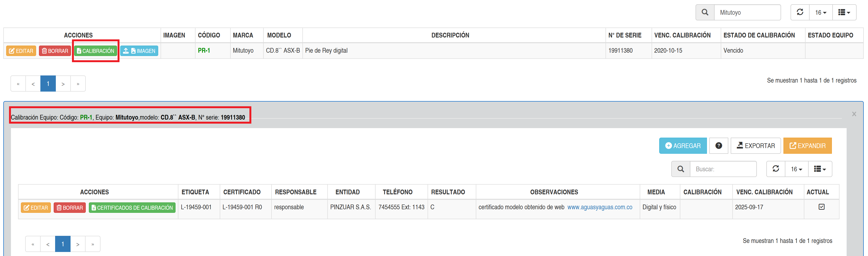Click the search magnifier icon beside Mitutoyo
This screenshot has width=868, height=256.
(x=705, y=12)
